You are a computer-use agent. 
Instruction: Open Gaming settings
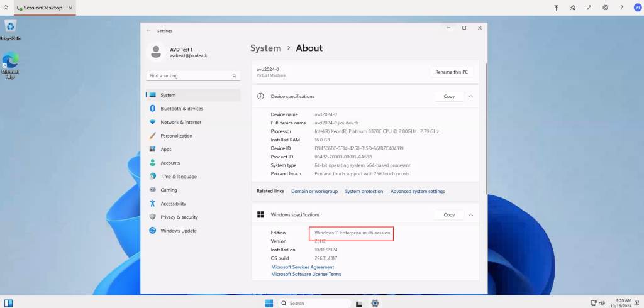tap(193, 190)
